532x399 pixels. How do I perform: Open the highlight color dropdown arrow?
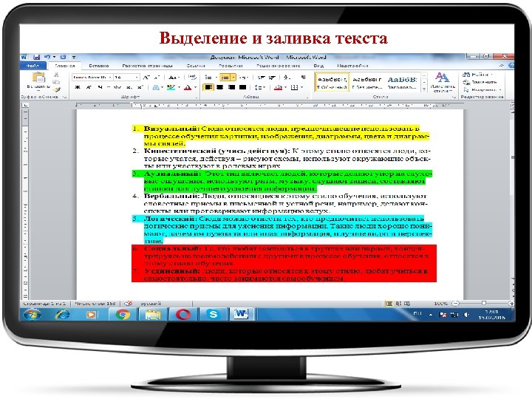[179, 87]
